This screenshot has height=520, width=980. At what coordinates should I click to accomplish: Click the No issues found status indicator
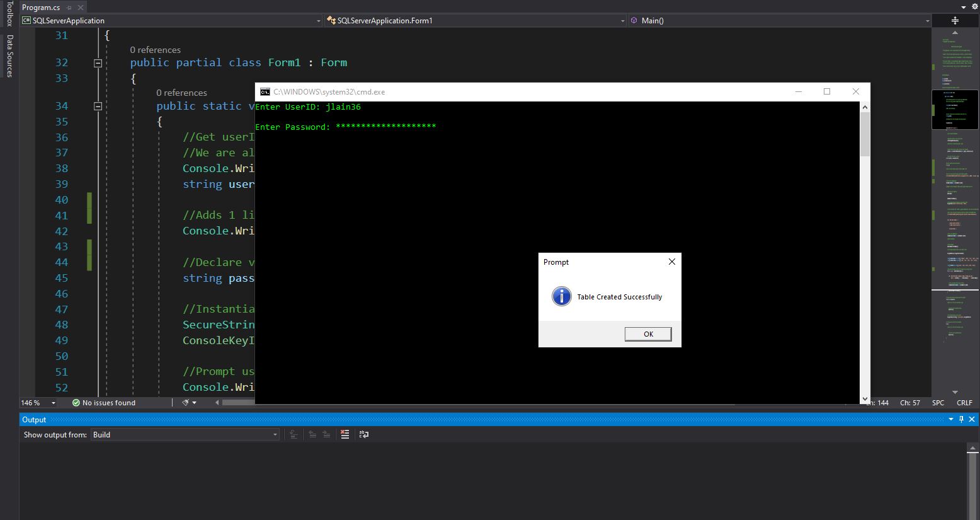click(x=104, y=403)
